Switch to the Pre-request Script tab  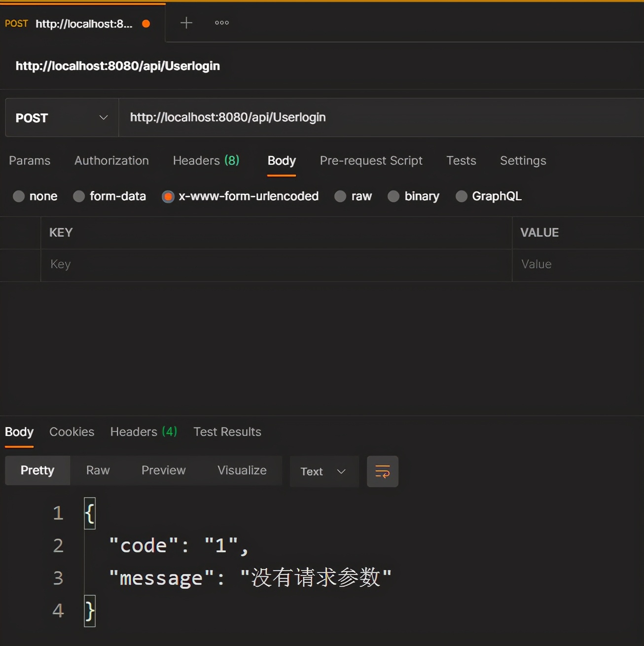click(371, 161)
